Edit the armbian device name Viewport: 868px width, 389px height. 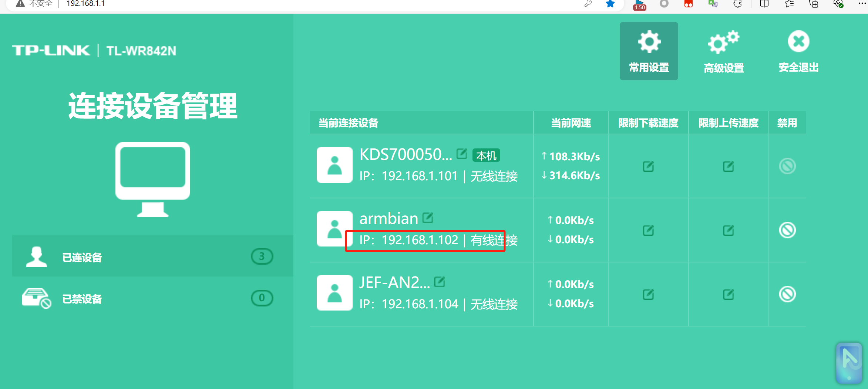click(x=428, y=218)
